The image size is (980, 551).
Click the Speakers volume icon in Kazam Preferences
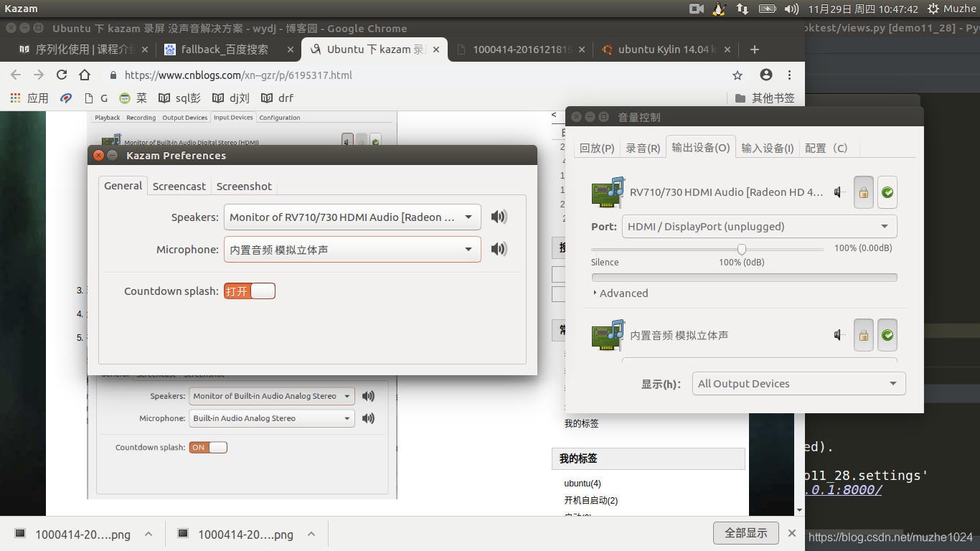coord(499,217)
